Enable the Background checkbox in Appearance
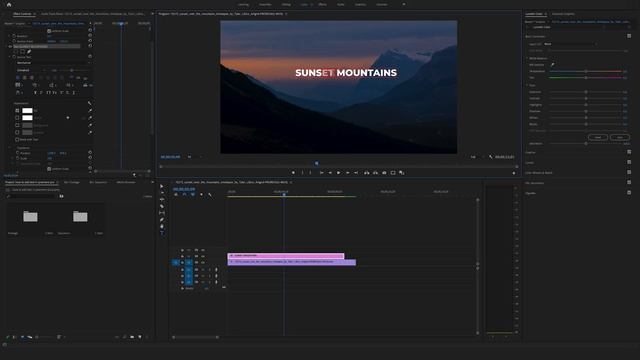Screen dimensions: 640x360 (x=17, y=125)
